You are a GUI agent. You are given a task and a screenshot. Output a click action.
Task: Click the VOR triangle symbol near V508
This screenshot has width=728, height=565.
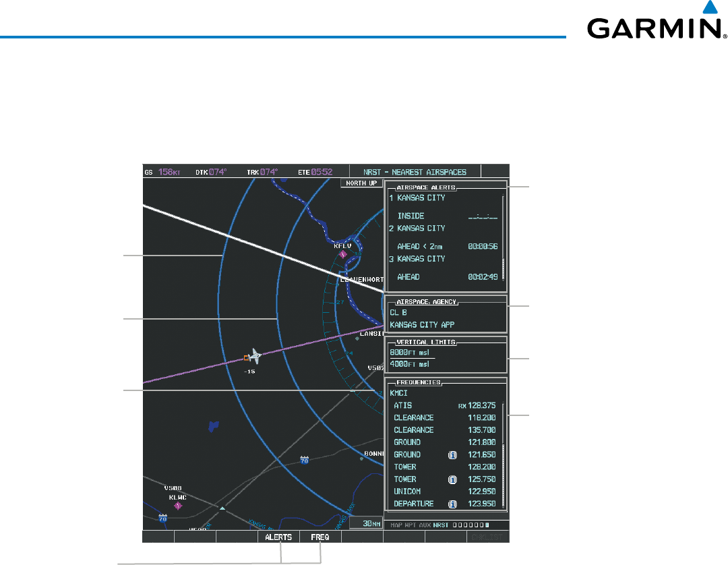click(x=222, y=508)
